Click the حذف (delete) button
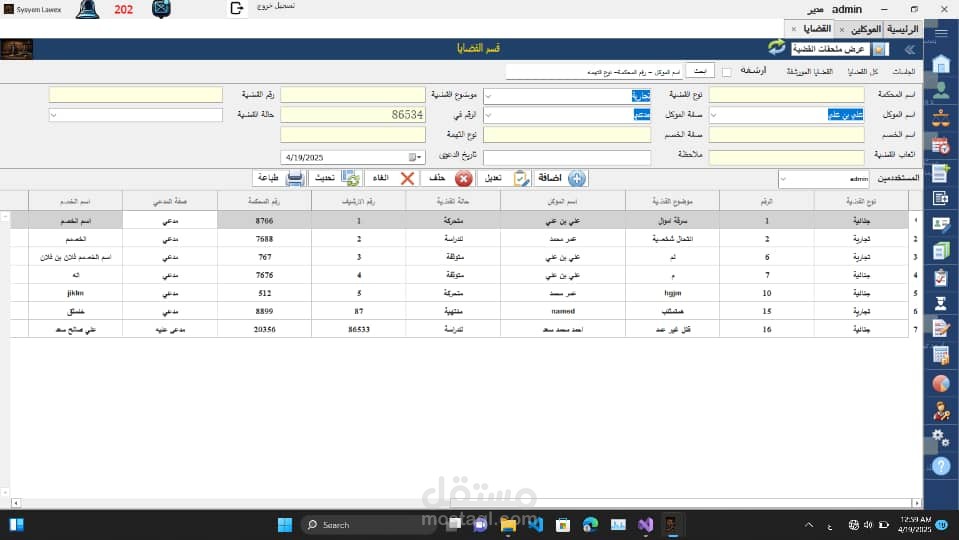This screenshot has width=959, height=540. [448, 178]
